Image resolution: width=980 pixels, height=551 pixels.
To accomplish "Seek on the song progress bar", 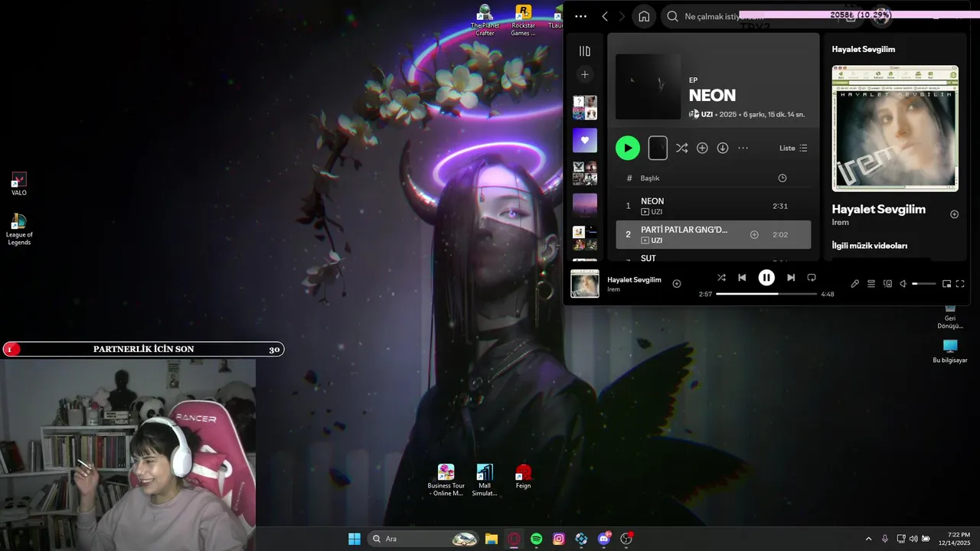I will [766, 294].
